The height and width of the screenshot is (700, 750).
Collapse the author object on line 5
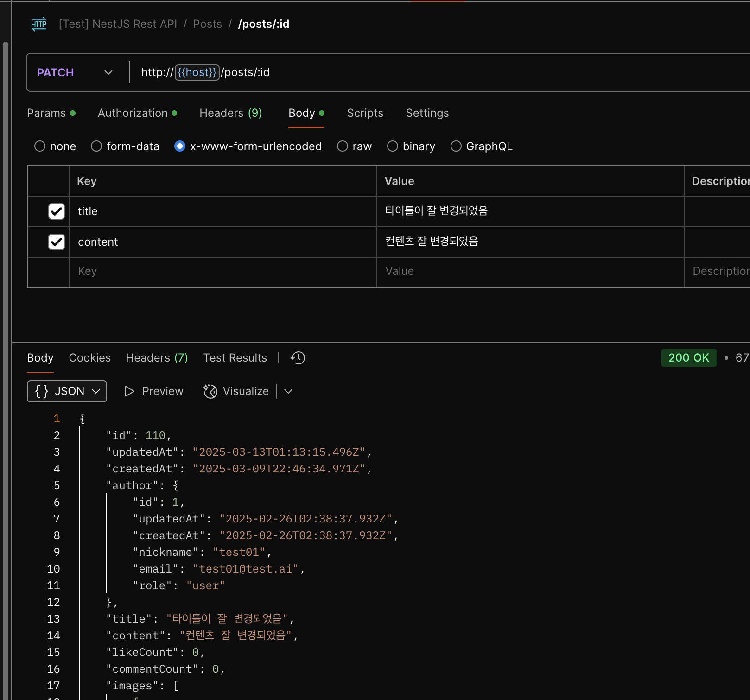pyautogui.click(x=176, y=485)
